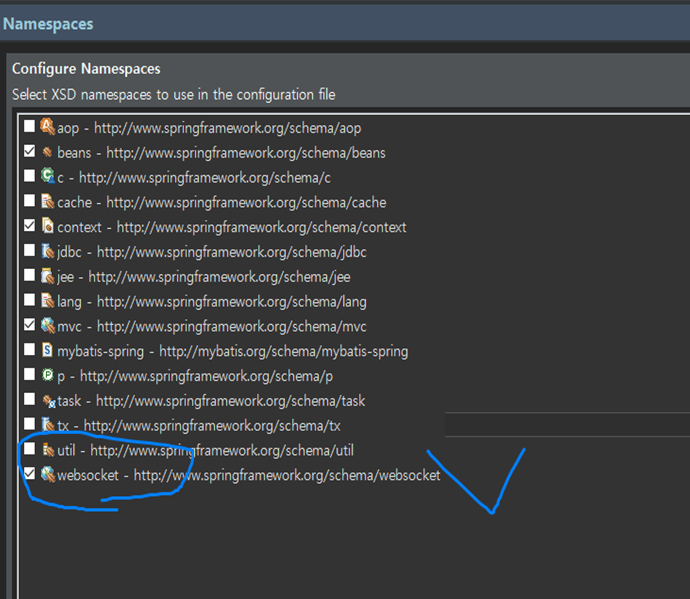
Task: Select the beans schema URL text
Action: pyautogui.click(x=246, y=153)
